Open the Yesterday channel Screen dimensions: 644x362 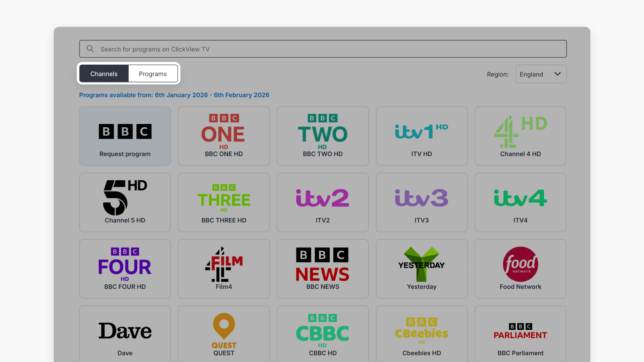[x=422, y=269]
